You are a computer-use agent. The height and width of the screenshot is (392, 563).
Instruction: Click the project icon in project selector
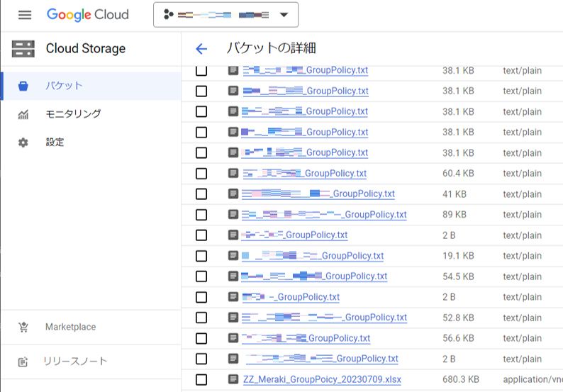(x=168, y=15)
